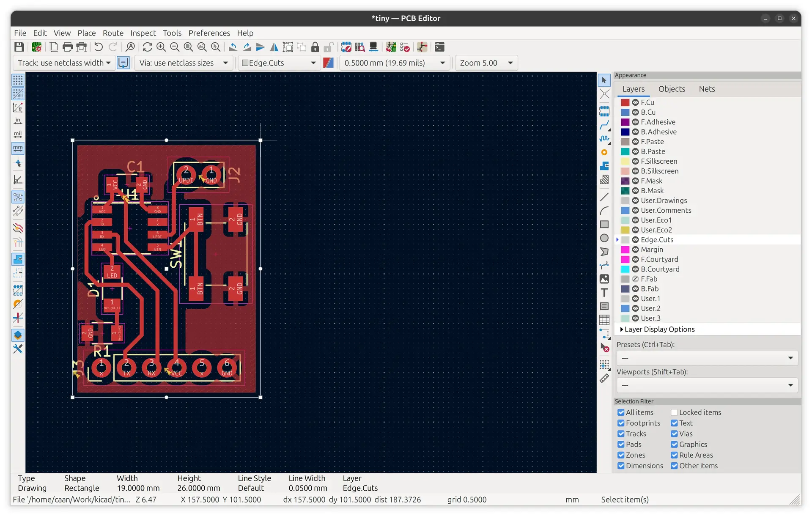Image resolution: width=812 pixels, height=516 pixels.
Task: Click the Save board icon
Action: 19,47
